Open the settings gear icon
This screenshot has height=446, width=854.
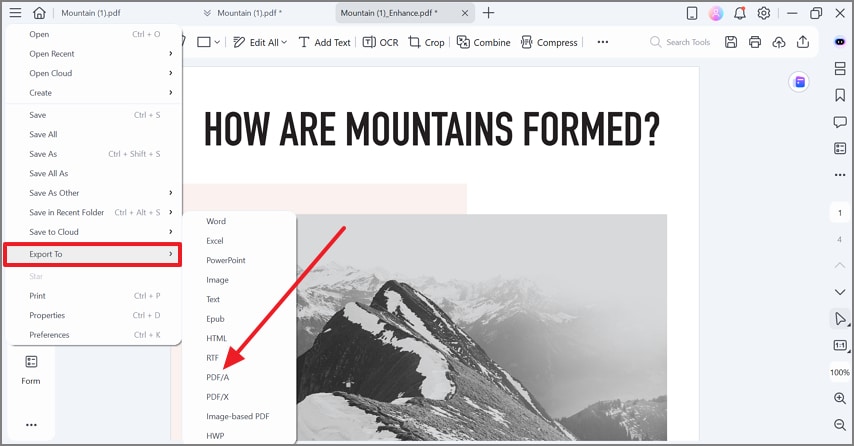(x=764, y=13)
